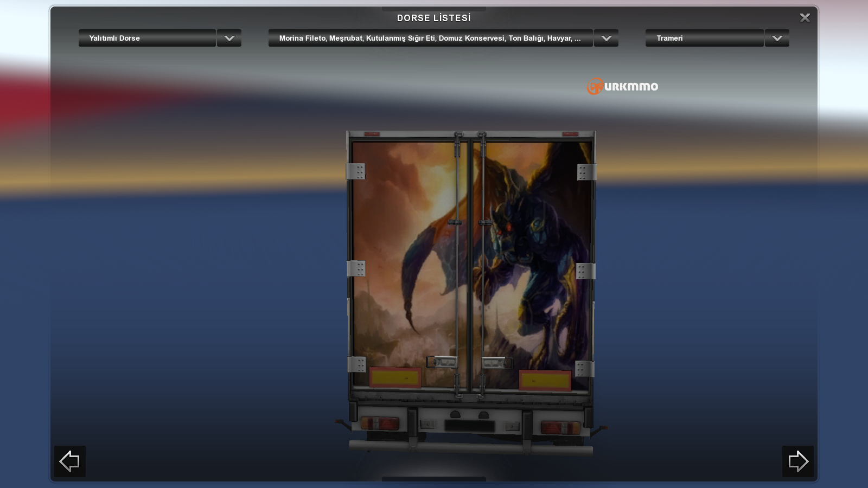Expand cargo list arrow beside Morina Fileto
Viewport: 868px width, 488px height.
tap(607, 38)
